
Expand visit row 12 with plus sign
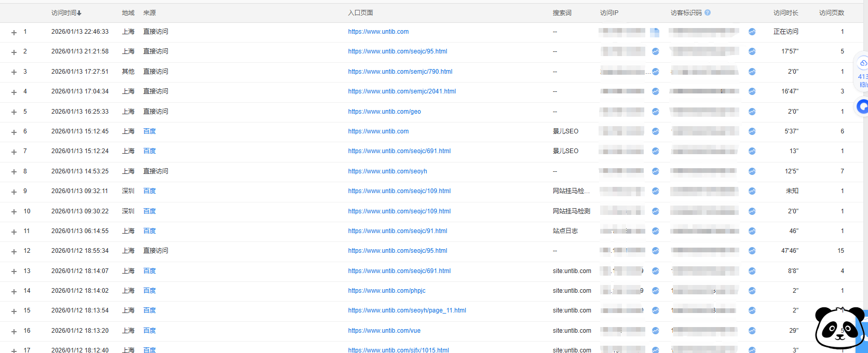[14, 251]
